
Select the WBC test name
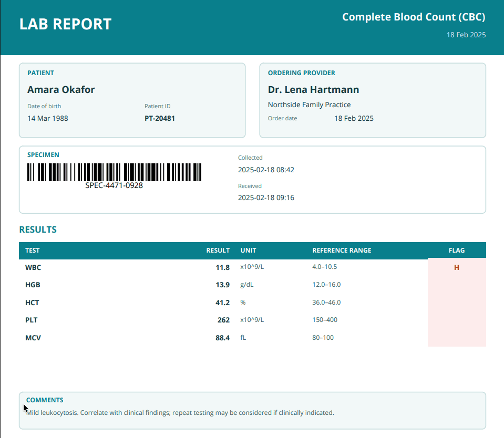[x=33, y=267]
